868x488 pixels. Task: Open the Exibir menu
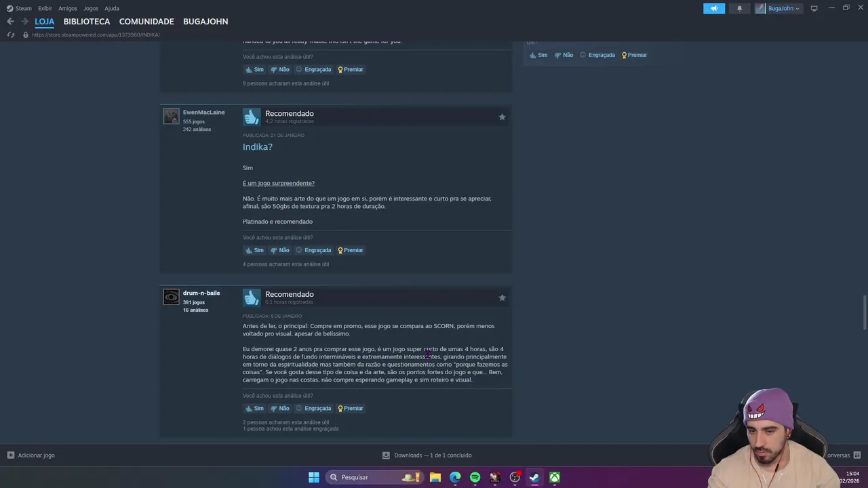(x=45, y=8)
